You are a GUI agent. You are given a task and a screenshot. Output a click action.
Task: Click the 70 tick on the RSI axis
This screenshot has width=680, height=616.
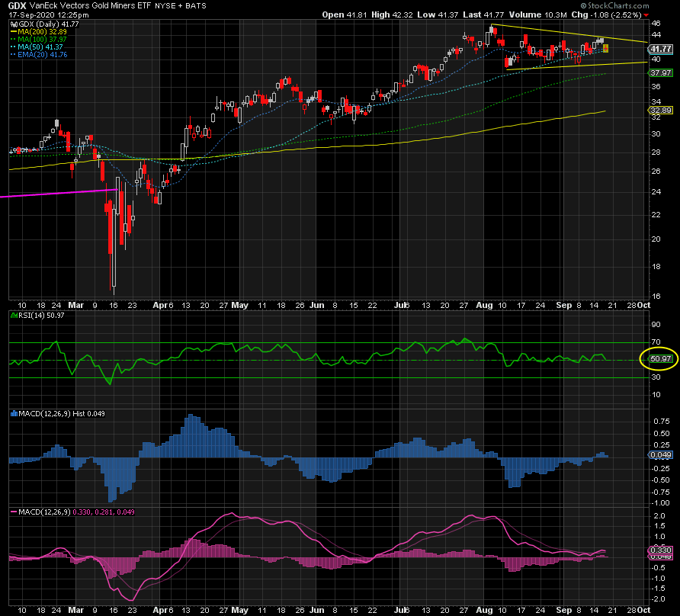[656, 342]
